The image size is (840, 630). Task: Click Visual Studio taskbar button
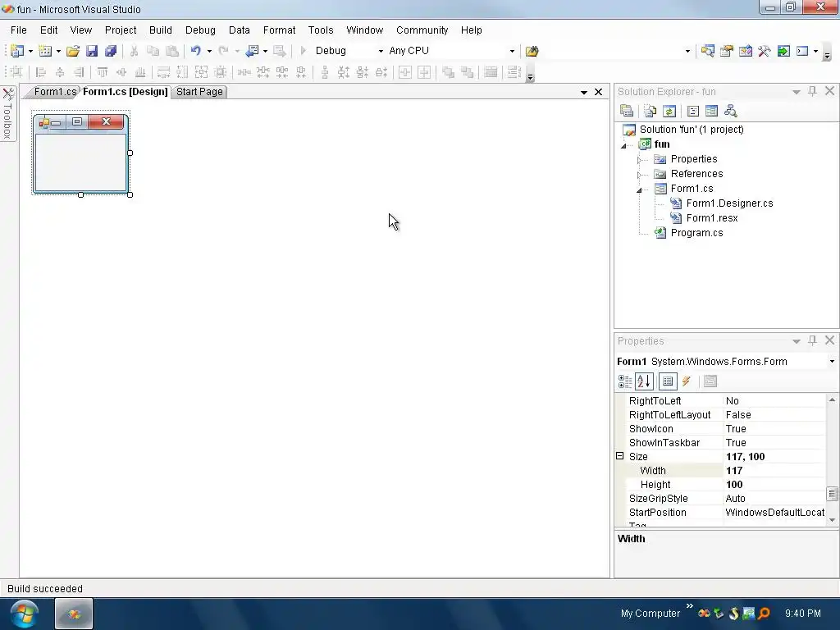pos(74,614)
